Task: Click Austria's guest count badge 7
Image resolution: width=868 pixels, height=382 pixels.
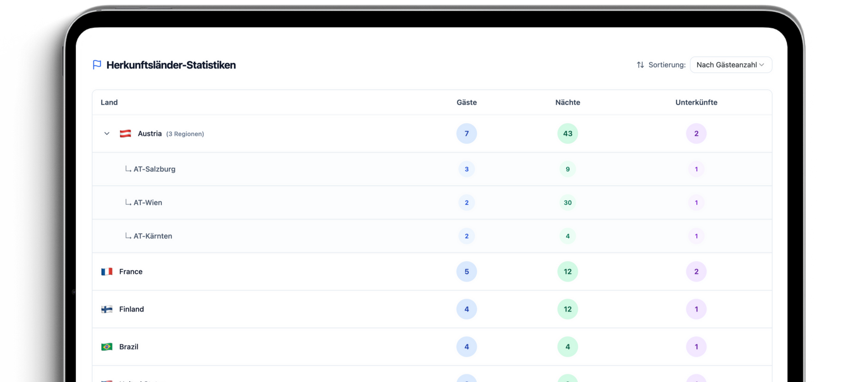Action: point(467,134)
